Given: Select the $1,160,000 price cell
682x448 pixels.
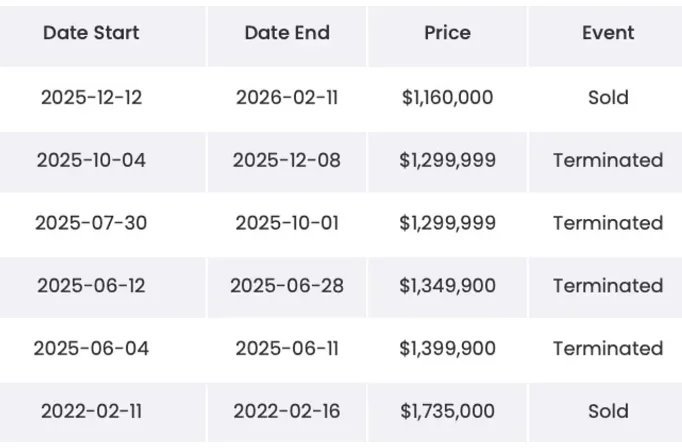Looking at the screenshot, I should pyautogui.click(x=447, y=98).
